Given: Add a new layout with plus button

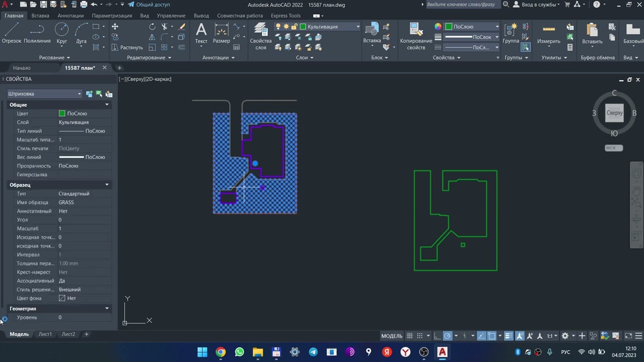Looking at the screenshot, I should [86, 334].
